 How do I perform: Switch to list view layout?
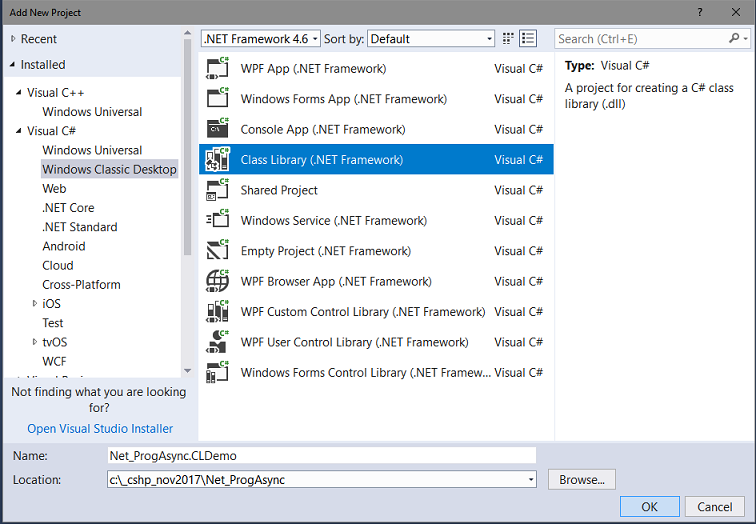(x=528, y=39)
